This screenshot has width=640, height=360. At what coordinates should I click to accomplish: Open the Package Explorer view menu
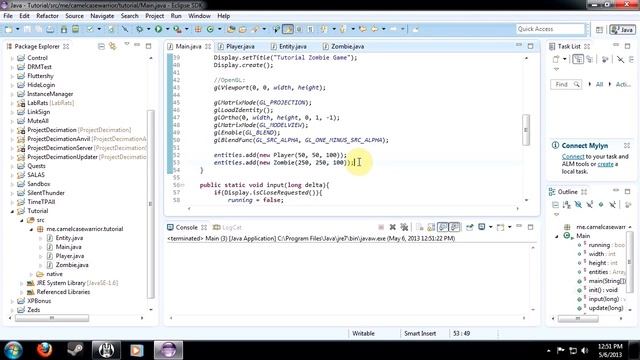pyautogui.click(x=127, y=44)
